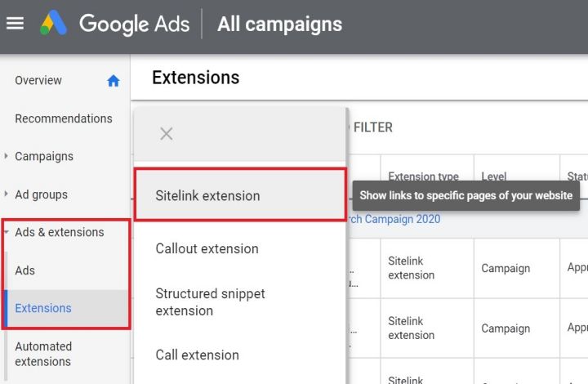Image resolution: width=588 pixels, height=384 pixels.
Task: Open Automated extensions page
Action: tap(43, 354)
